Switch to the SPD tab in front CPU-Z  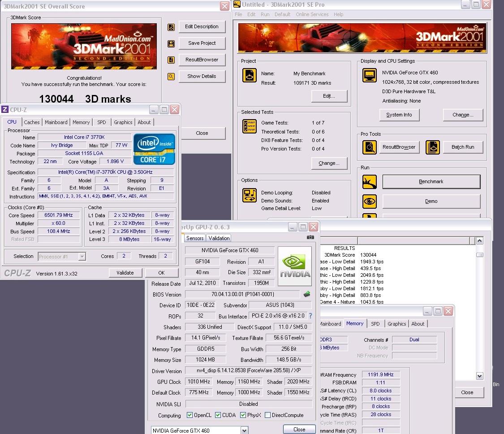102,122
